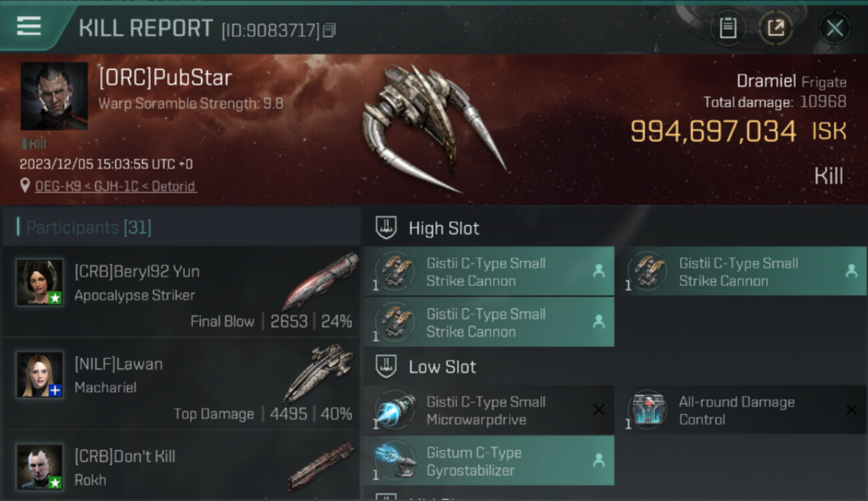Screen dimensions: 868x501
Task: Select the All-round Damage Control module
Action: (x=742, y=410)
